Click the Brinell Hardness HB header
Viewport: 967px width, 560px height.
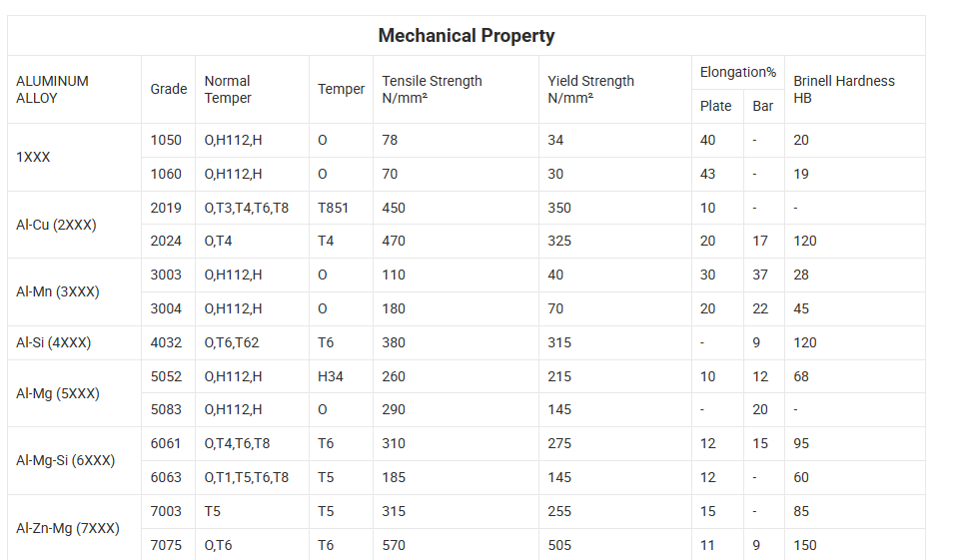843,90
